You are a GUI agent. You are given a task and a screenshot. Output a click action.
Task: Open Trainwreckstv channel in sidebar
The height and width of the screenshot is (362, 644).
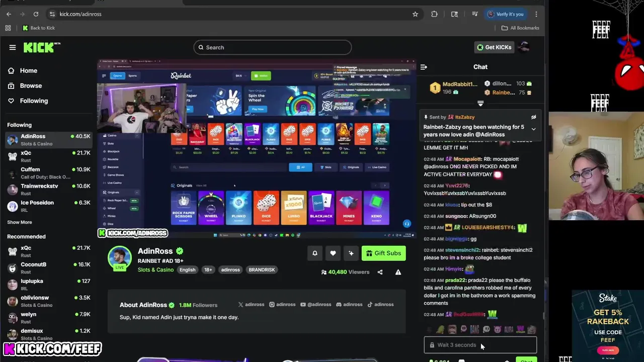[x=49, y=190]
